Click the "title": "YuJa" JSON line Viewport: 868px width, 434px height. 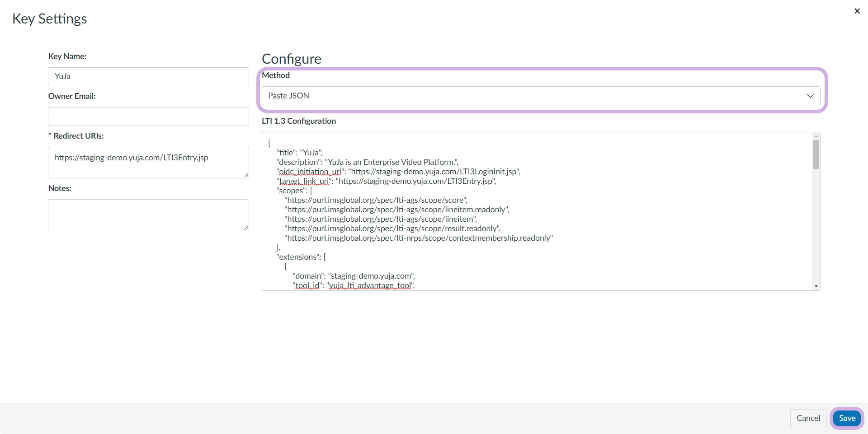(299, 153)
